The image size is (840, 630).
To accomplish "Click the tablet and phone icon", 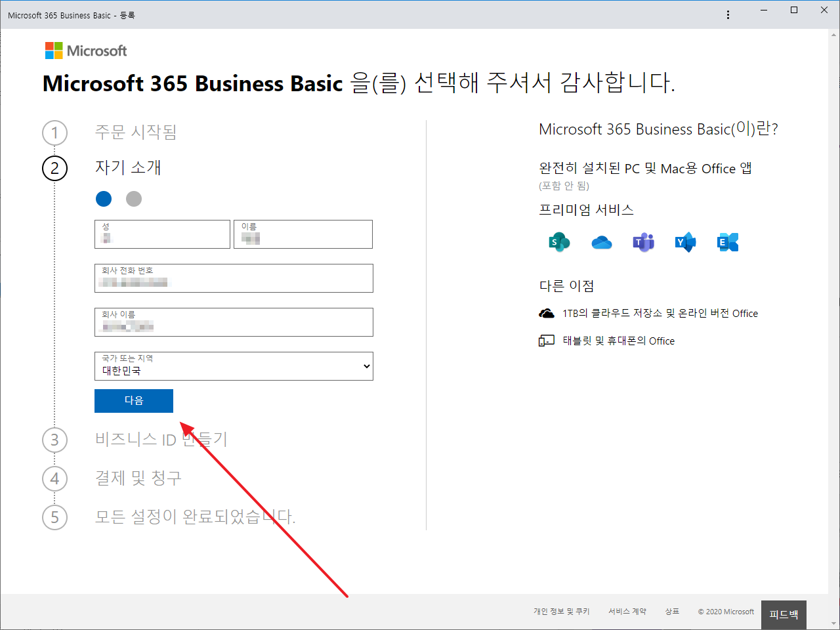I will pos(547,341).
